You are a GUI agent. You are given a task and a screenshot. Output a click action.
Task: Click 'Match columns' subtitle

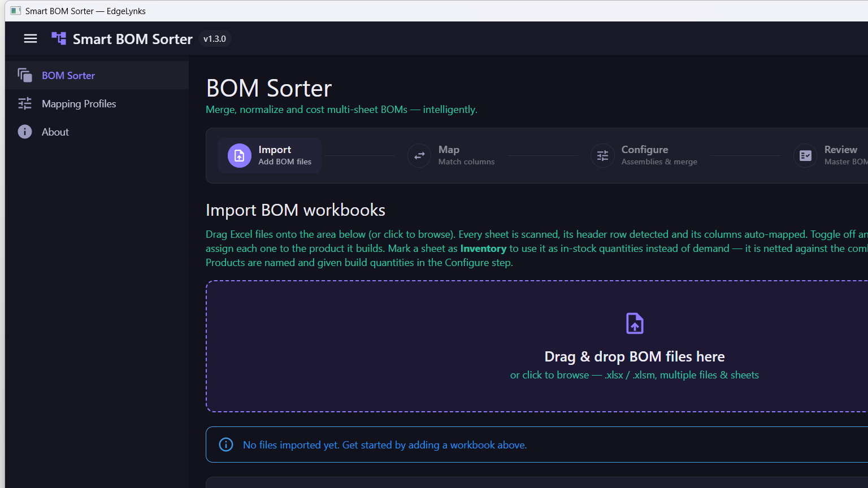tap(467, 162)
